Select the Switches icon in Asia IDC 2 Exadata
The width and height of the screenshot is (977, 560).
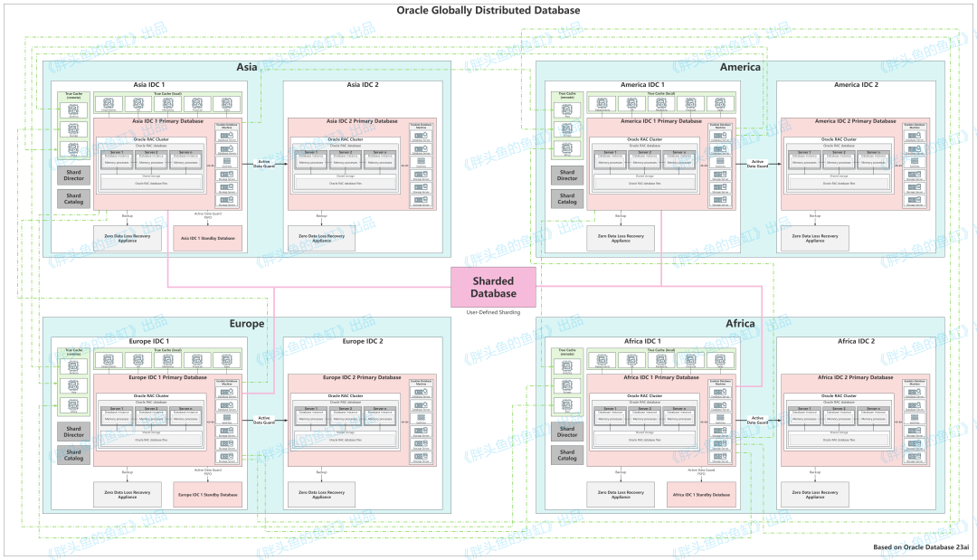[x=422, y=161]
